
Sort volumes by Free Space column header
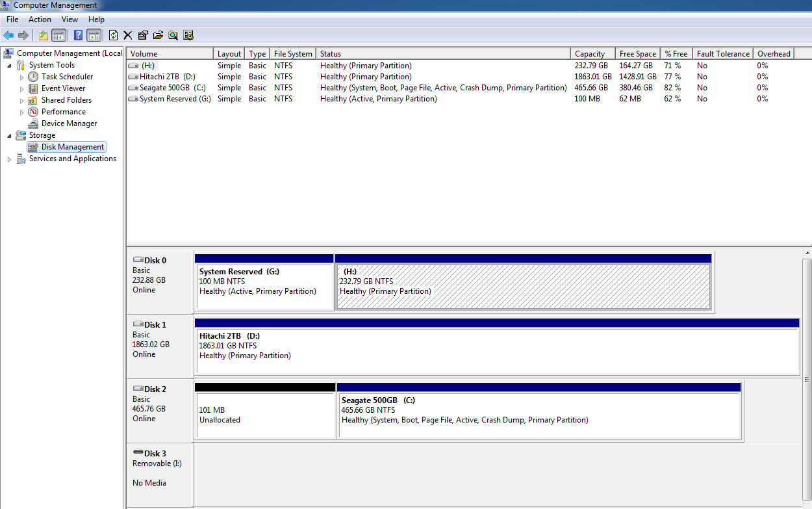point(638,54)
